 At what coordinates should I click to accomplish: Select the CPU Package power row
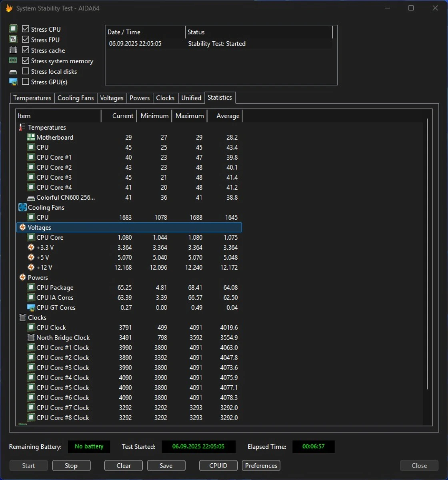pos(129,287)
